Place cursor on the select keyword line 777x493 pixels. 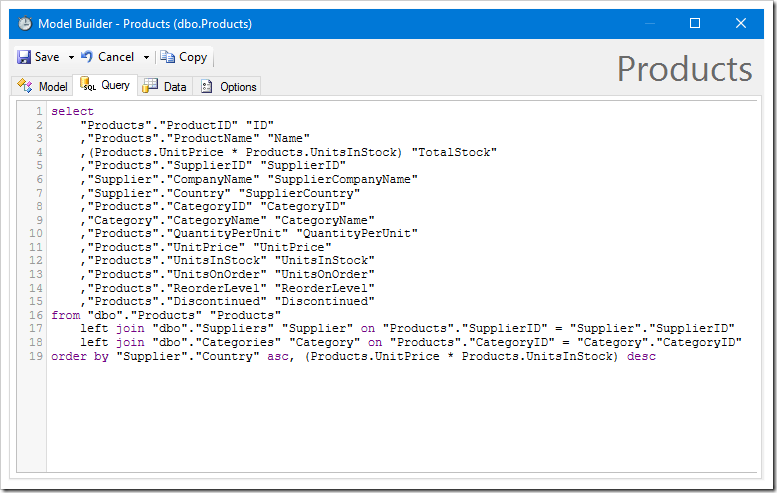point(72,111)
